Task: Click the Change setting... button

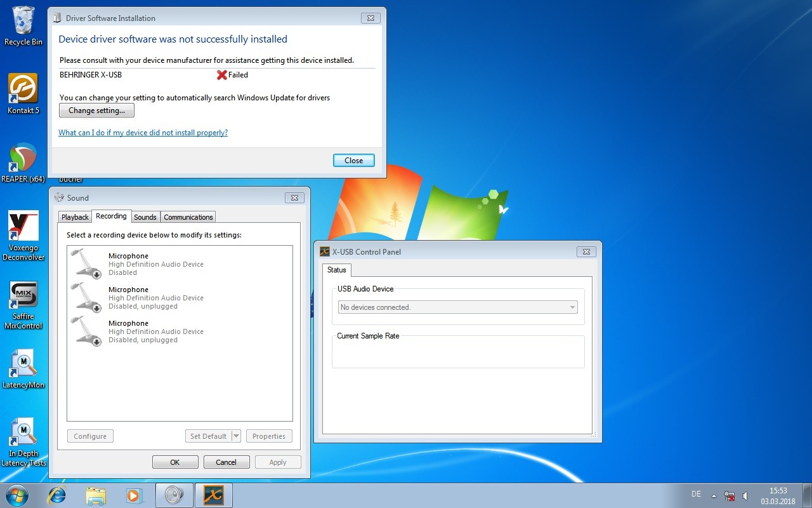Action: coord(96,110)
